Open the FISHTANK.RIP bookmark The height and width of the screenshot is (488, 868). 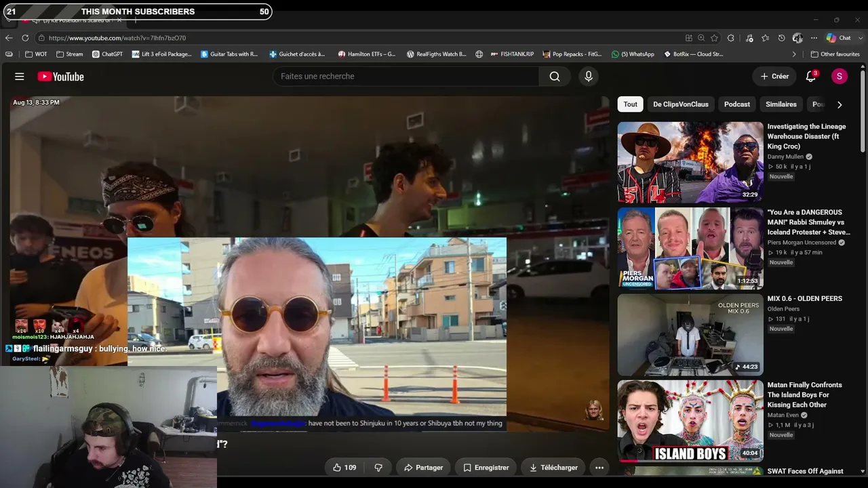pyautogui.click(x=512, y=54)
